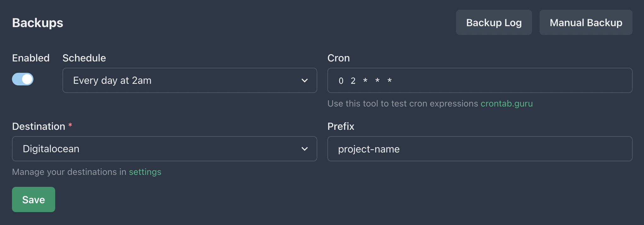Open the settings link for destinations
644x225 pixels.
click(x=145, y=172)
